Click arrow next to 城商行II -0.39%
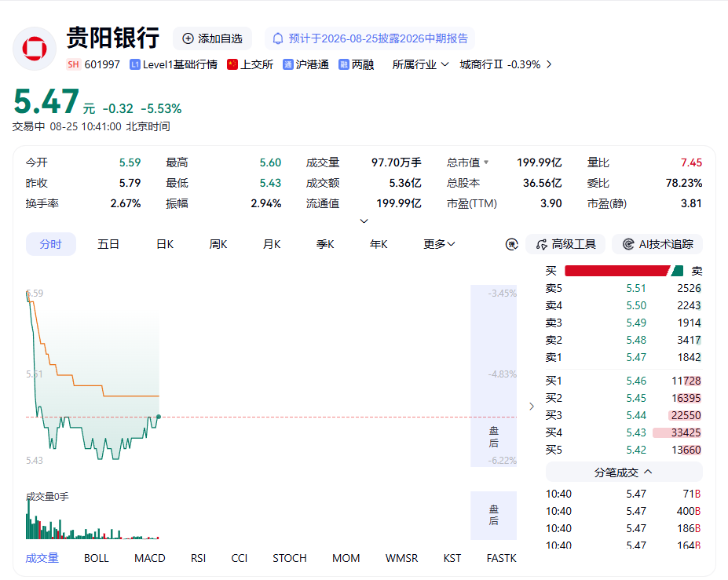The image size is (728, 580). [x=549, y=64]
